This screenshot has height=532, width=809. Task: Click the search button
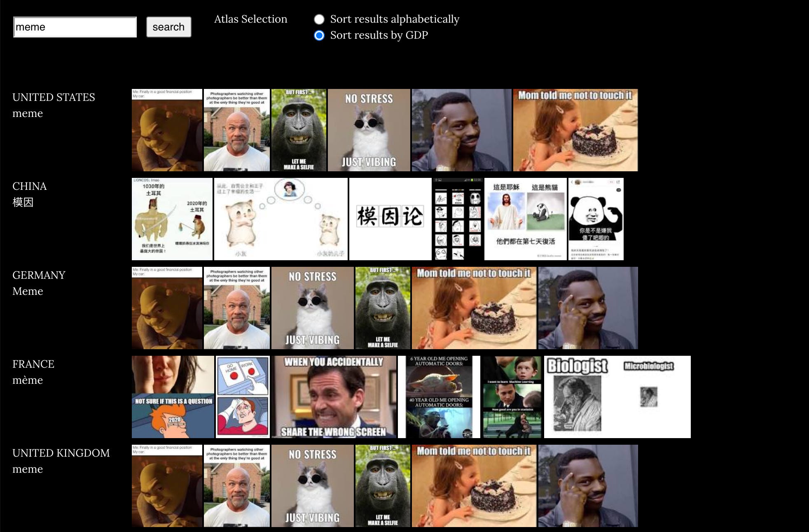[168, 27]
